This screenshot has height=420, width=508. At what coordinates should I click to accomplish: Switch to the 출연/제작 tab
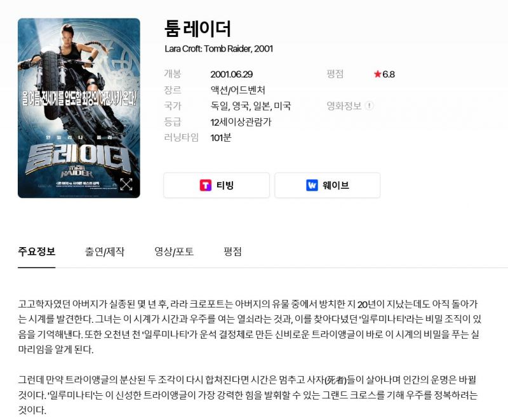(x=104, y=252)
